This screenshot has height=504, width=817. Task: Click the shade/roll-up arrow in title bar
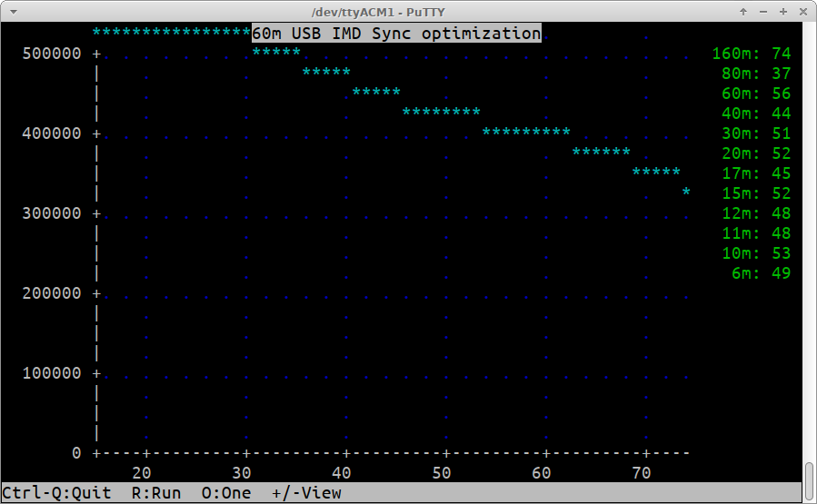(x=744, y=12)
